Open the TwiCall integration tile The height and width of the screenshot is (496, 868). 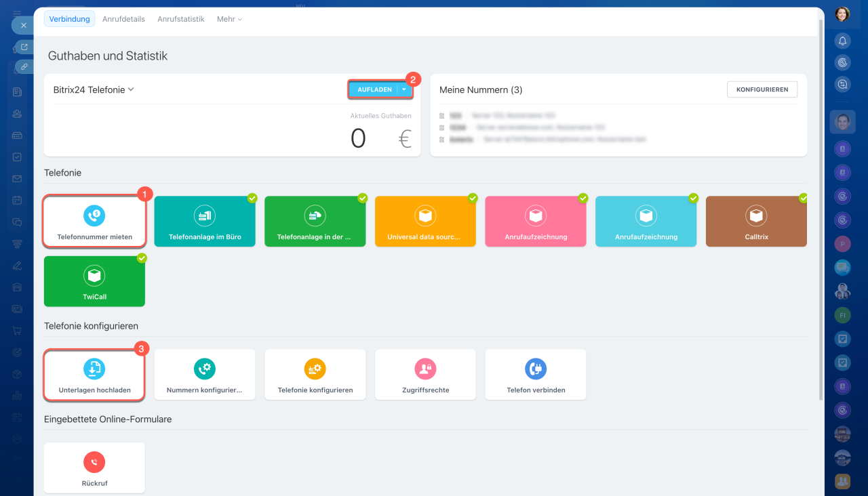[x=94, y=281]
